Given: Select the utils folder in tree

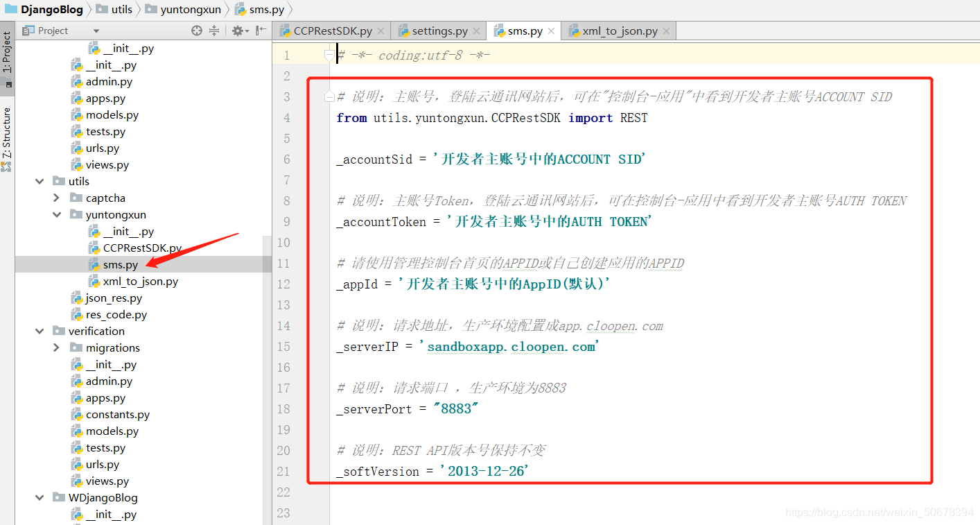Looking at the screenshot, I should (x=79, y=181).
